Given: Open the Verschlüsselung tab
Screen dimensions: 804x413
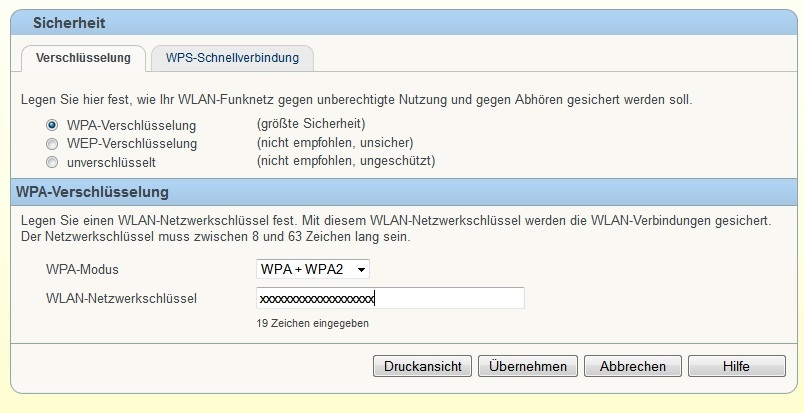Looking at the screenshot, I should tap(83, 58).
